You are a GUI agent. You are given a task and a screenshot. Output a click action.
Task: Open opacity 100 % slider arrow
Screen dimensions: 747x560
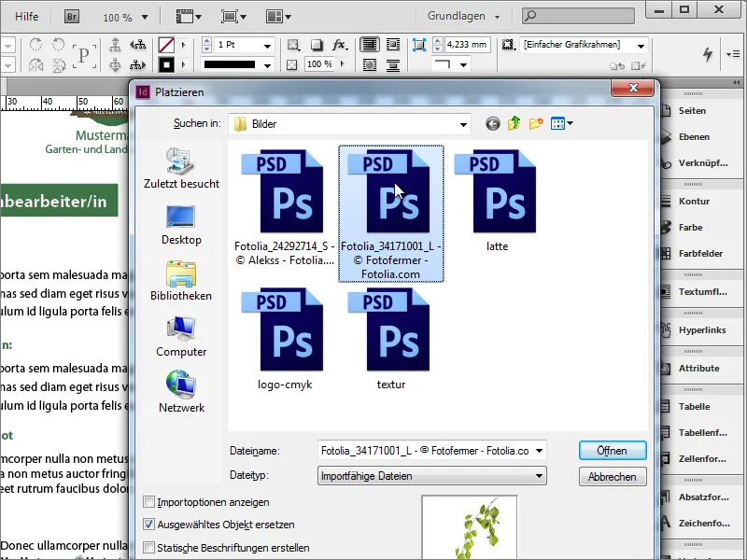point(343,63)
